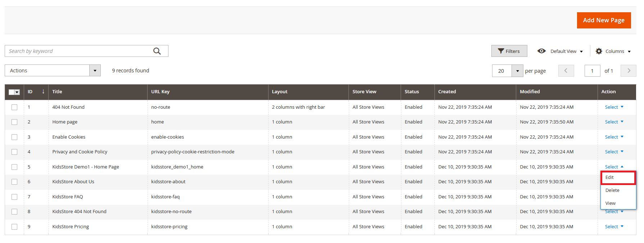The width and height of the screenshot is (644, 243).
Task: Click the eye icon for Default View
Action: (541, 51)
